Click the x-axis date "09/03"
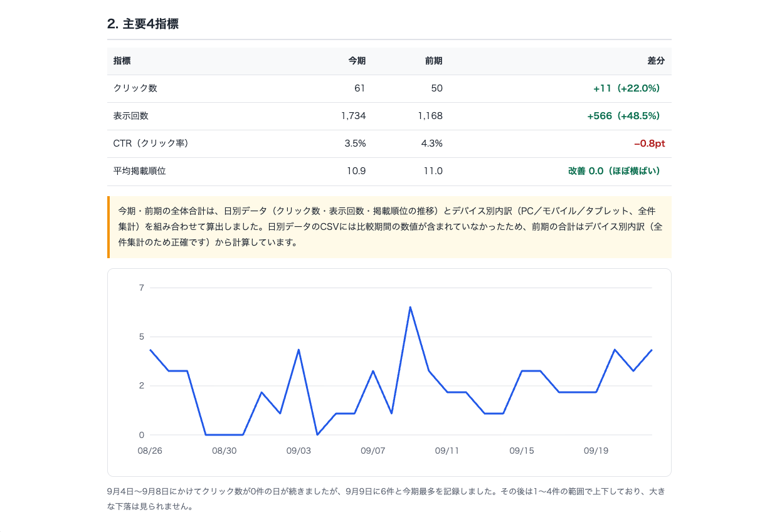This screenshot has width=777, height=532. 299,451
